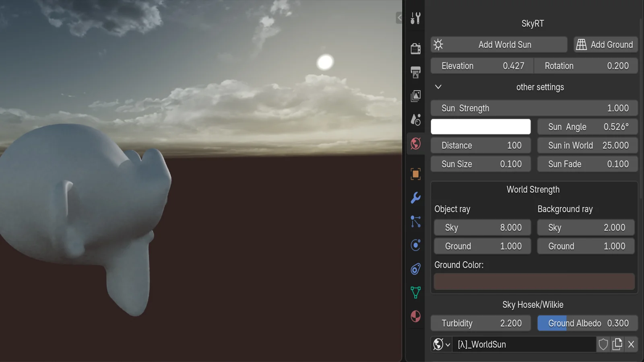Switch to the Scene properties tab
644x362 pixels.
(415, 120)
